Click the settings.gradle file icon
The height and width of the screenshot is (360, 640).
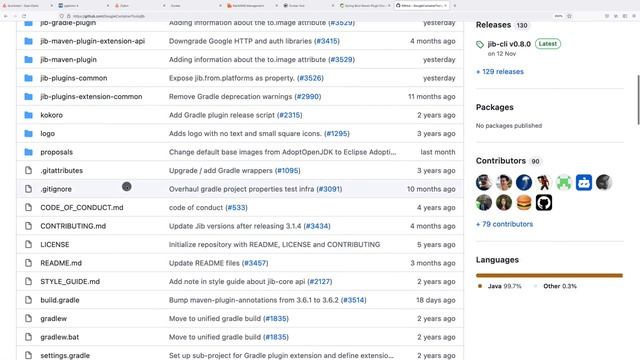(28, 355)
